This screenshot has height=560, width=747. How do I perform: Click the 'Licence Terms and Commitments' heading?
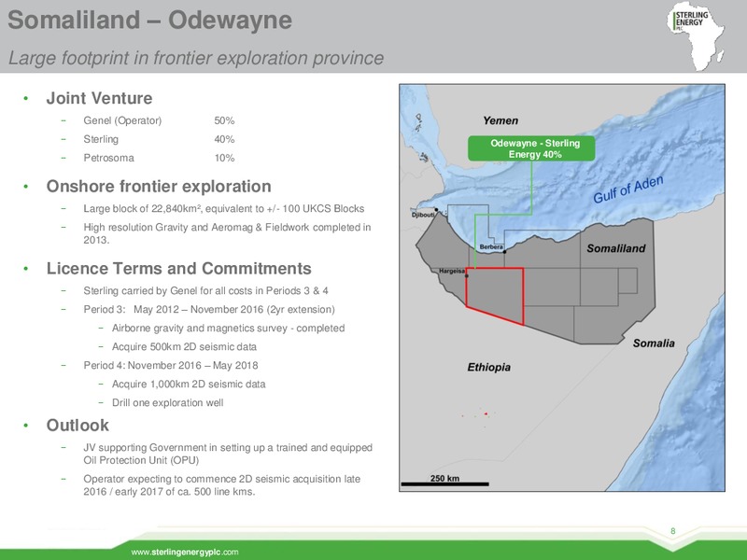click(x=178, y=269)
